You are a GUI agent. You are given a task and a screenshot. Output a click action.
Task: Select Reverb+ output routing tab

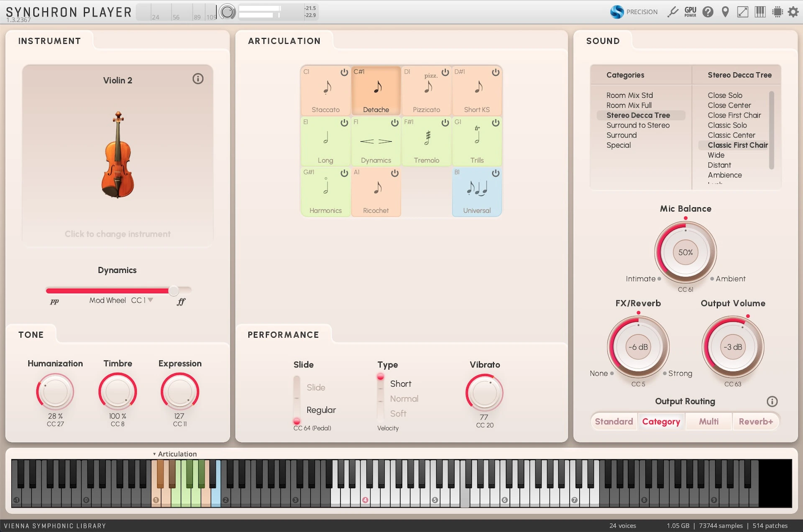[x=755, y=421]
